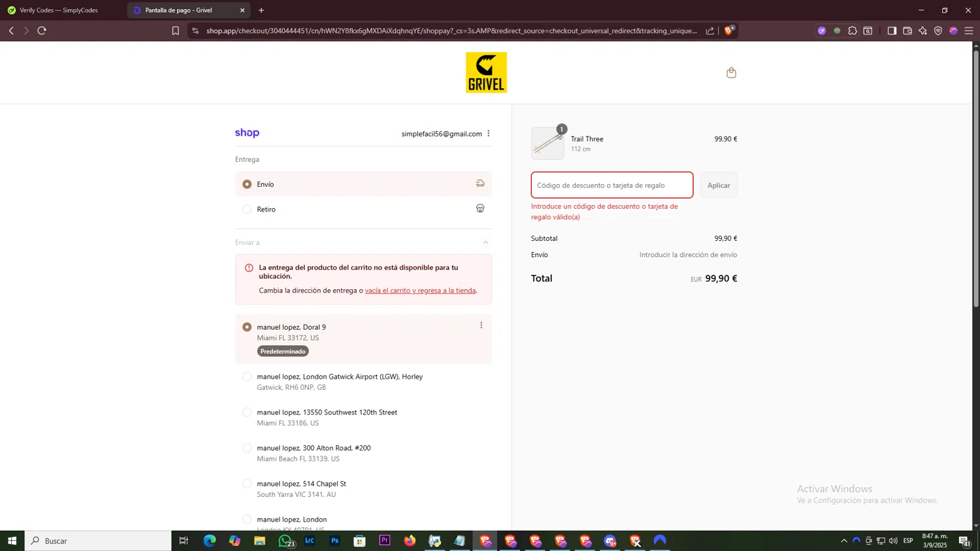Click 'Introducir la dirección de envío' text
980x551 pixels.
coord(688,255)
